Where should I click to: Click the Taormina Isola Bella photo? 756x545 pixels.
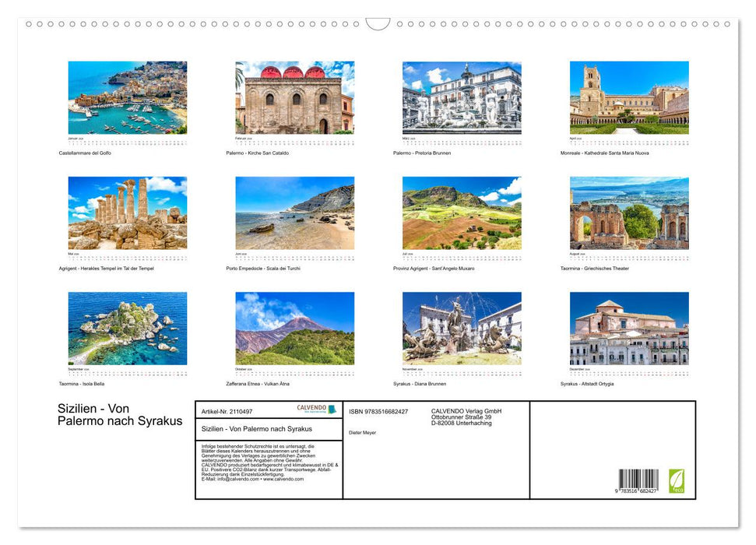click(x=128, y=329)
